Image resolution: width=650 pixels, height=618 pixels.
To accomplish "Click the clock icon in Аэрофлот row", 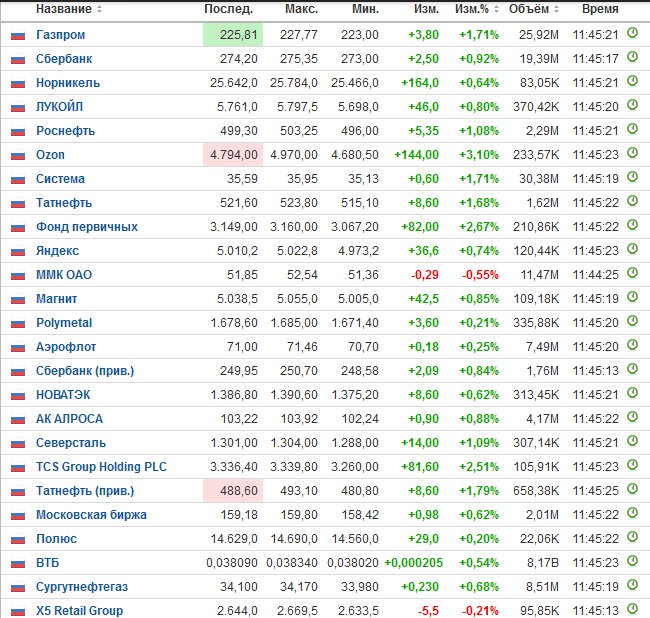I will click(632, 345).
